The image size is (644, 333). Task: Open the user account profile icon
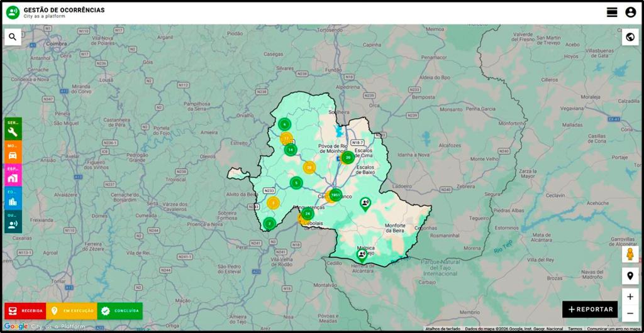coord(630,13)
